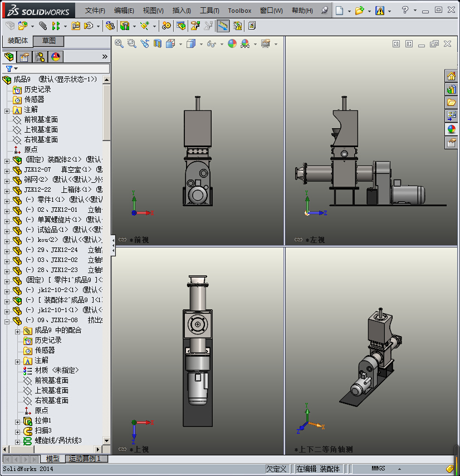Click the Edit Appearance color ball icon
Viewport: 460px width, 476px height.
(232, 43)
